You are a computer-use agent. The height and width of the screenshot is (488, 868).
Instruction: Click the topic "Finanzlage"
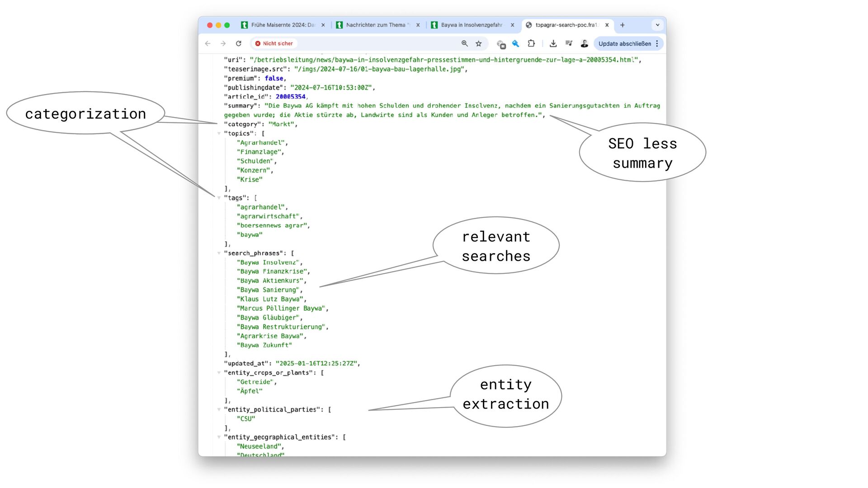coord(259,152)
